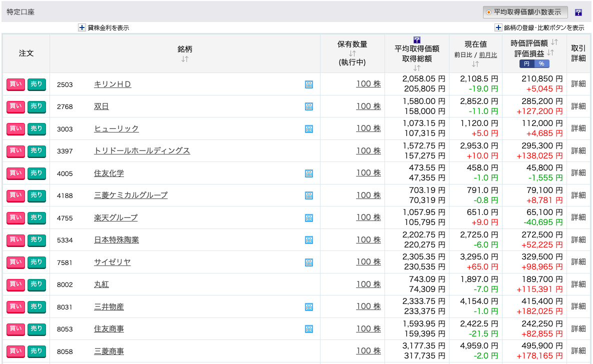Click 売り for 楽天グループ
The image size is (593, 364).
tap(36, 218)
